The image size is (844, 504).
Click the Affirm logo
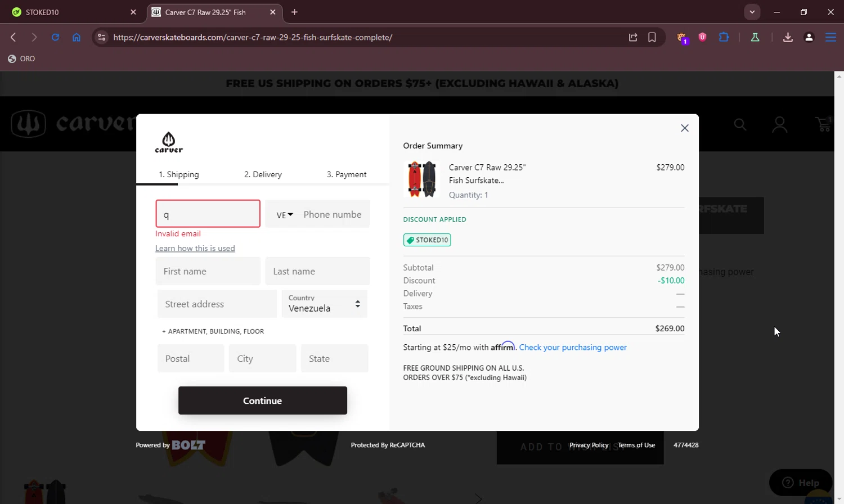pos(502,346)
